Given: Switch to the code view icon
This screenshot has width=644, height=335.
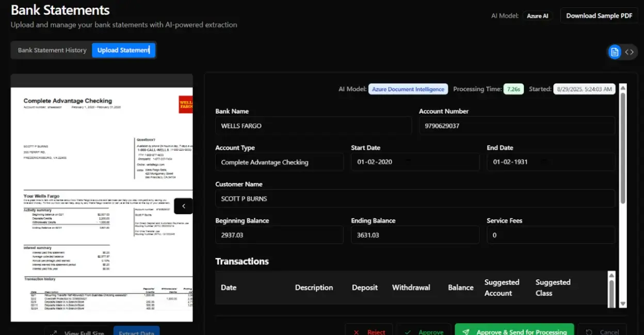Looking at the screenshot, I should tap(630, 52).
